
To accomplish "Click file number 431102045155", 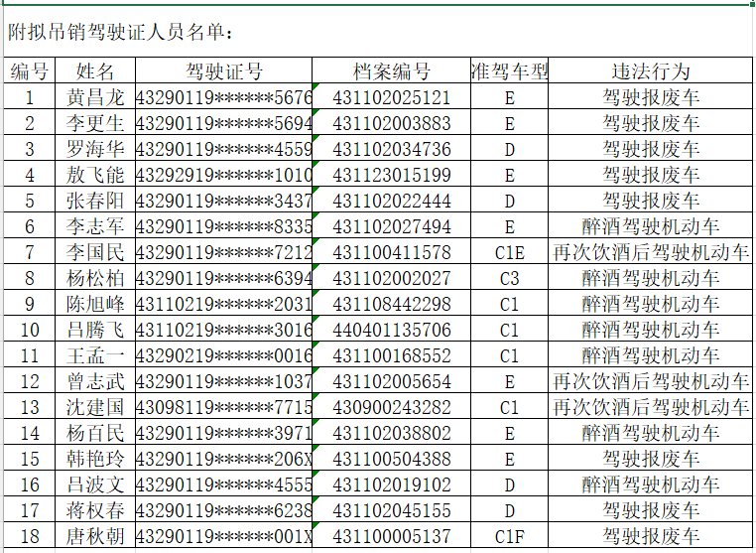I will 392,510.
